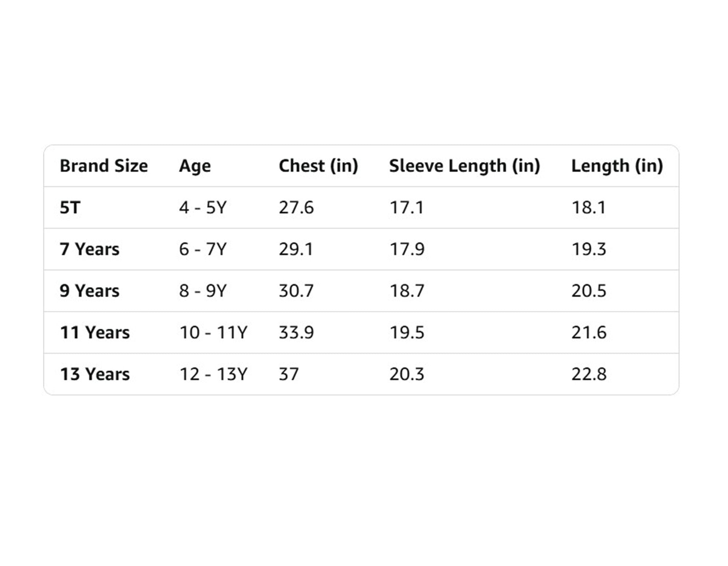This screenshot has height=566, width=728.
Task: Click the Sleeve Length (in) header
Action: click(x=464, y=166)
